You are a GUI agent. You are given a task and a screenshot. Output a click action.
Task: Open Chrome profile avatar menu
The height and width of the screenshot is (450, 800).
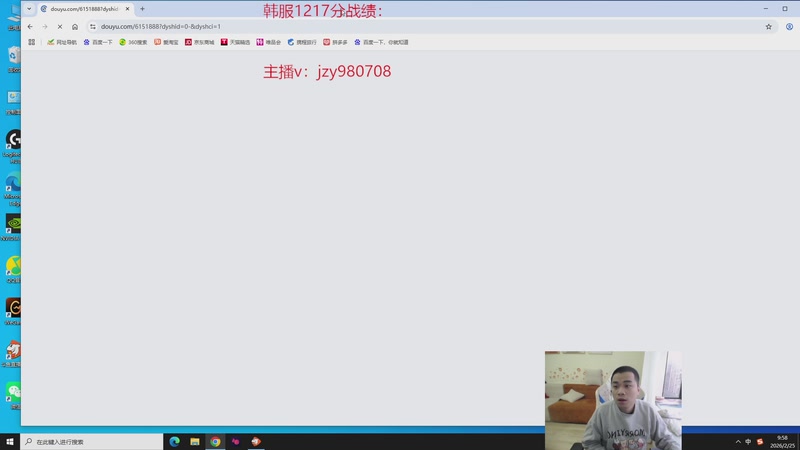pos(790,26)
